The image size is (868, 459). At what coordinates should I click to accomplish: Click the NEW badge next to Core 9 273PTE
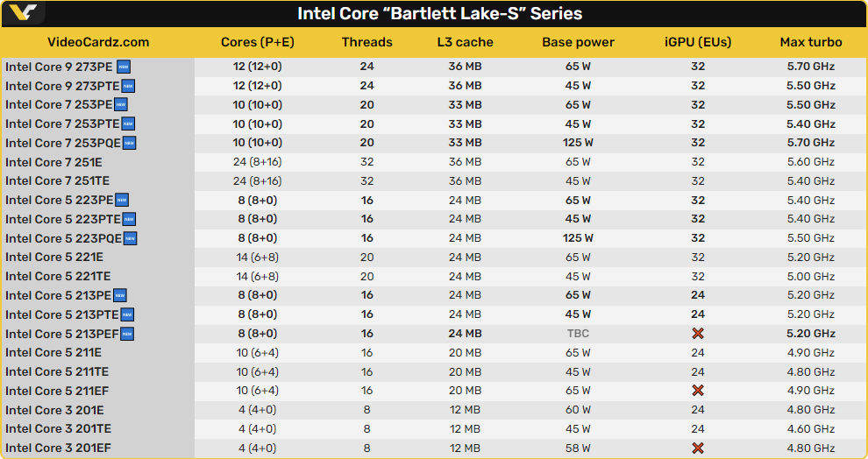[x=128, y=86]
